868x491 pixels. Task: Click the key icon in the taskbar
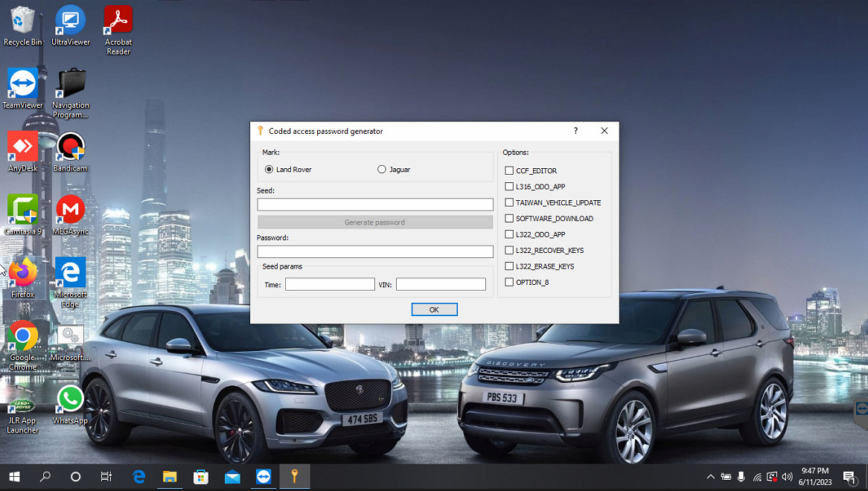(x=294, y=477)
